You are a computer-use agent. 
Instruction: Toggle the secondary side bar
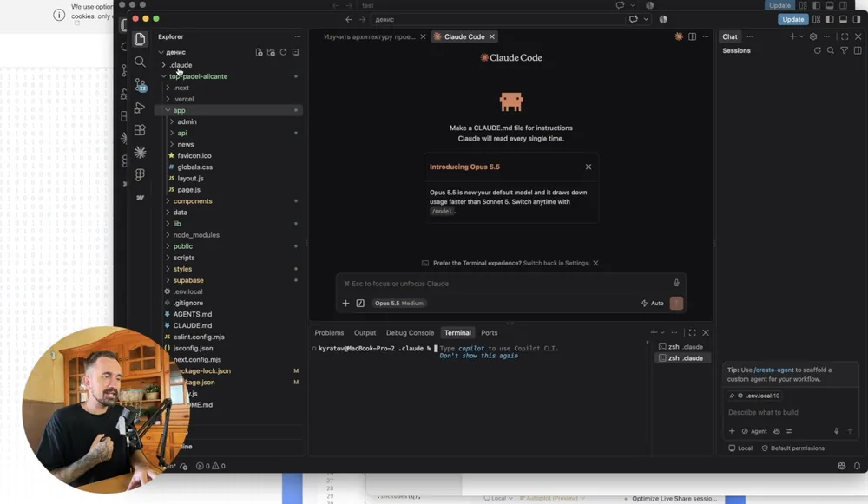pyautogui.click(x=857, y=19)
